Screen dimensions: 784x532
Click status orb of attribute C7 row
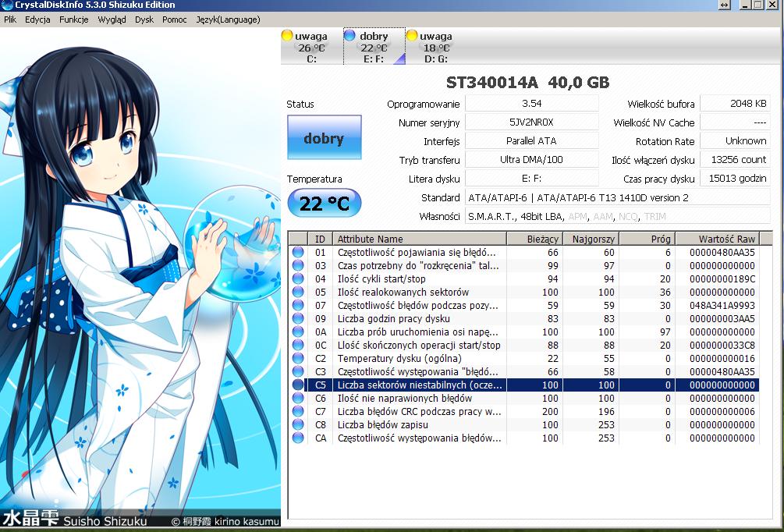(x=298, y=411)
